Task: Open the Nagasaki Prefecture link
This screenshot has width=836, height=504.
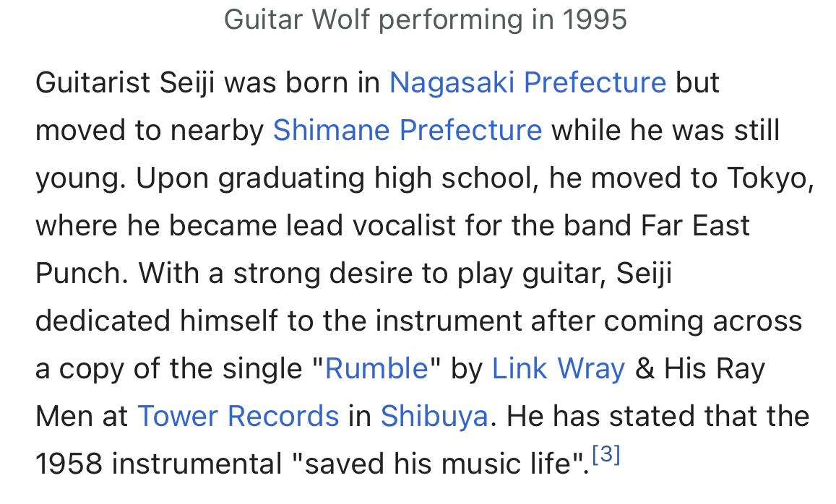Action: tap(527, 82)
